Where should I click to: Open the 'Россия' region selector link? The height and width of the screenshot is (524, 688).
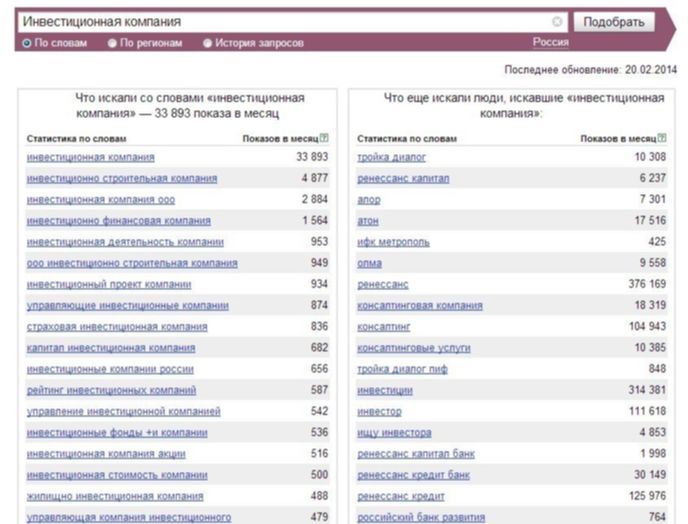tap(551, 42)
